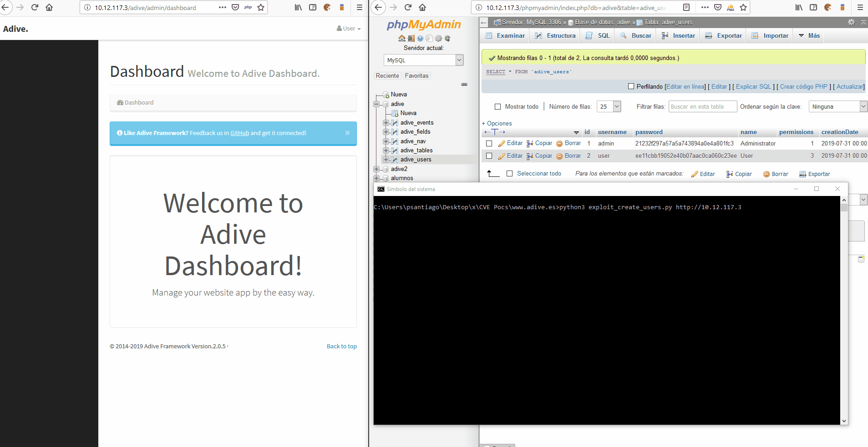This screenshot has height=447, width=868.
Task: Expand the + Opciones section
Action: pos(497,123)
